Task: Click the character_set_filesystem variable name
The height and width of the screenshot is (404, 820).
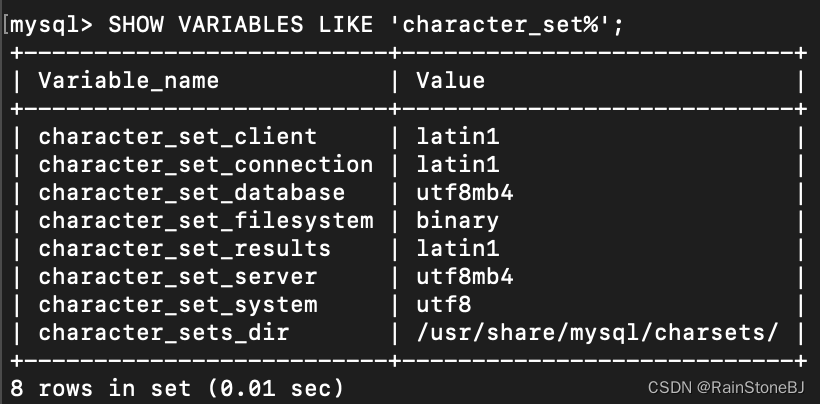Action: 205,221
